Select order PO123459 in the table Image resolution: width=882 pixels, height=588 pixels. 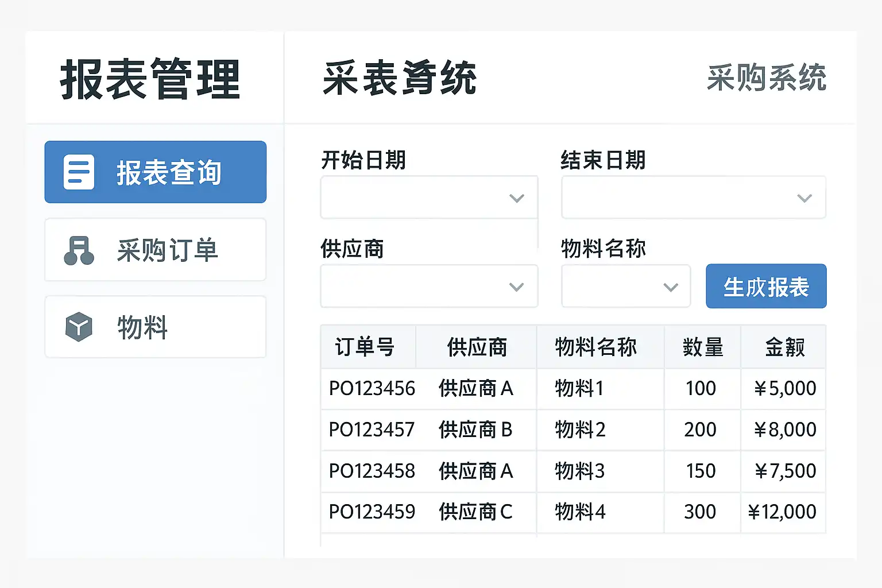tap(372, 512)
